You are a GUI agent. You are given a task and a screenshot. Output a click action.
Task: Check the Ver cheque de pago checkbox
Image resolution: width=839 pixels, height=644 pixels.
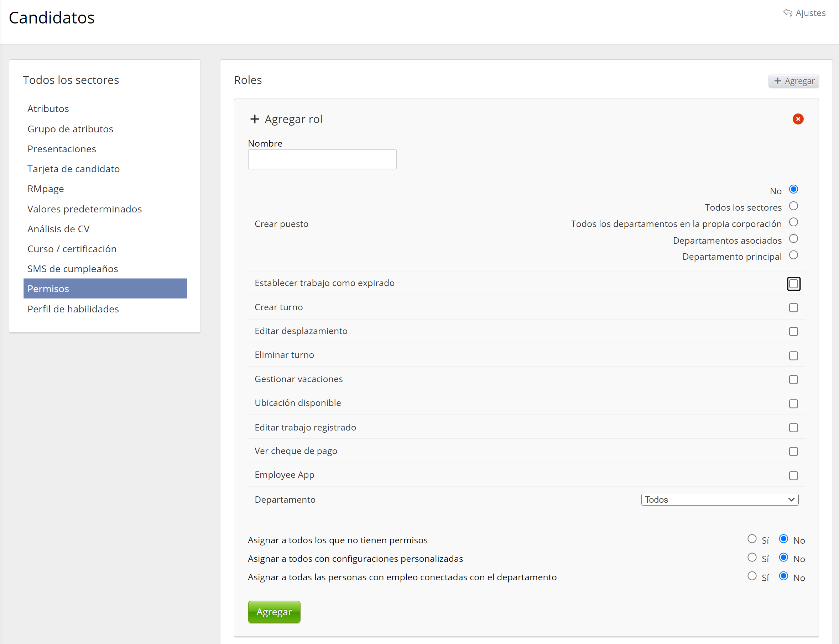(x=793, y=452)
